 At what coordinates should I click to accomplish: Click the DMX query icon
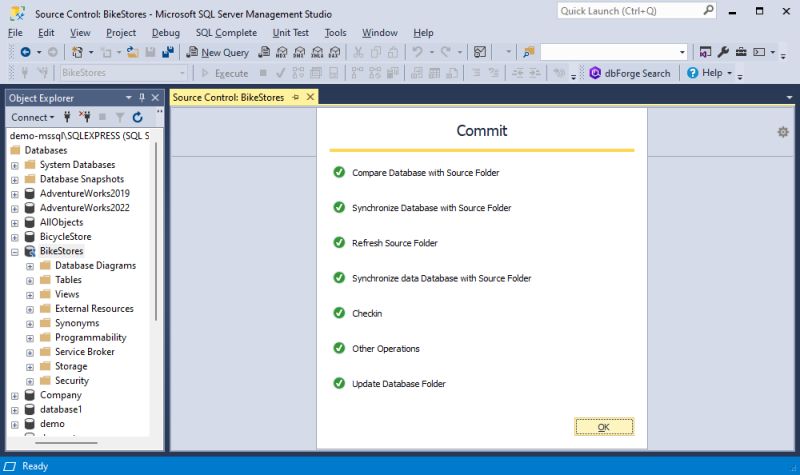[x=299, y=52]
